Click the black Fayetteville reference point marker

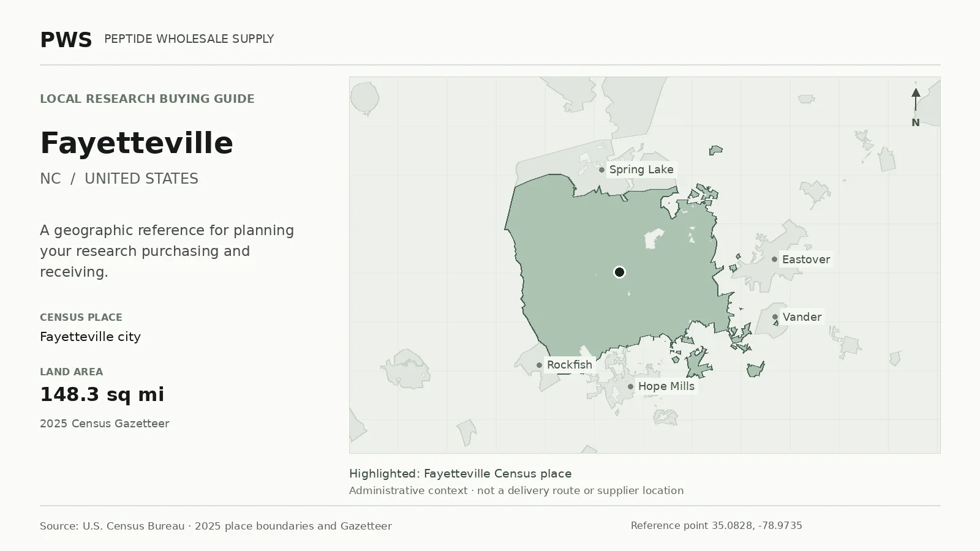[x=619, y=272]
